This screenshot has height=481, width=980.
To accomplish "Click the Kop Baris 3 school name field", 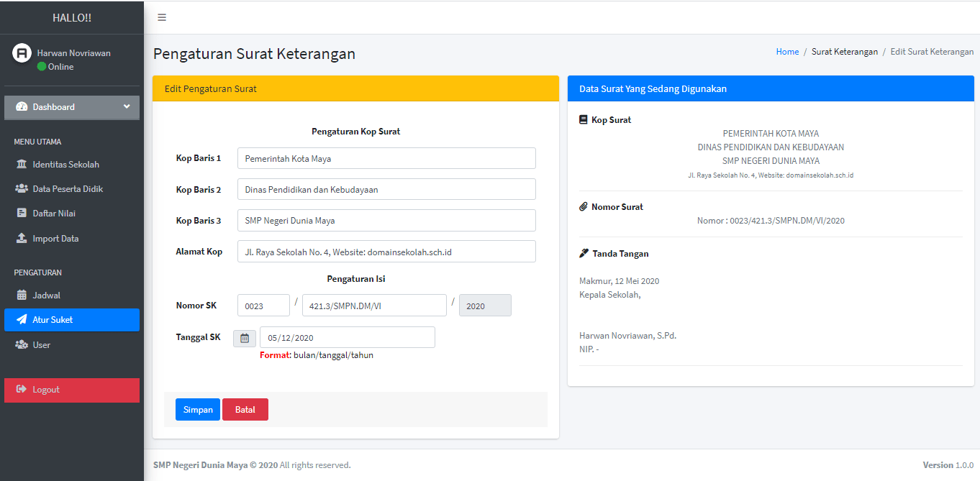I will point(386,221).
